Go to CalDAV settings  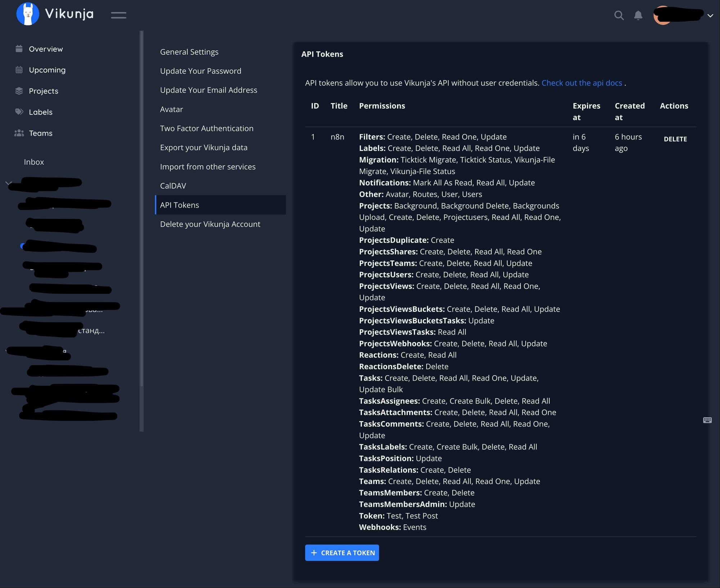click(173, 186)
